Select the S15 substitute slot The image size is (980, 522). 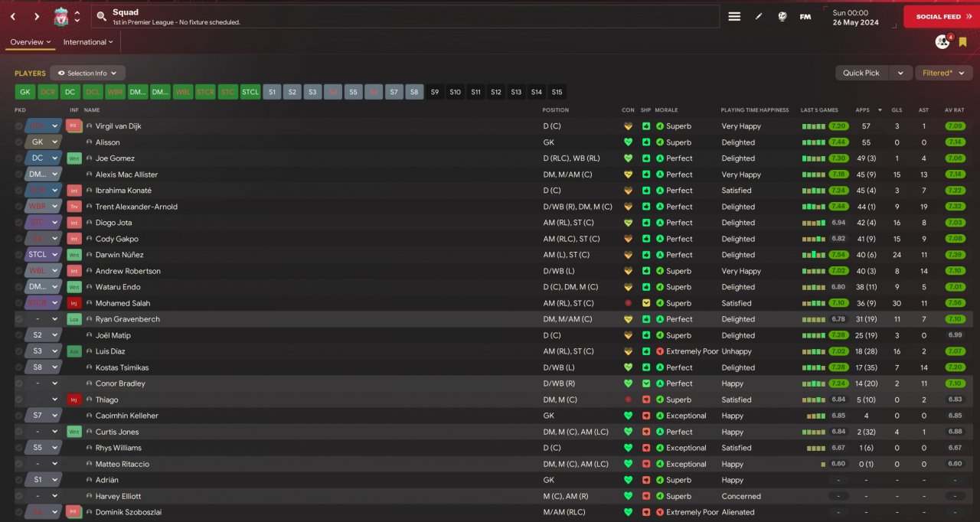[x=557, y=92]
